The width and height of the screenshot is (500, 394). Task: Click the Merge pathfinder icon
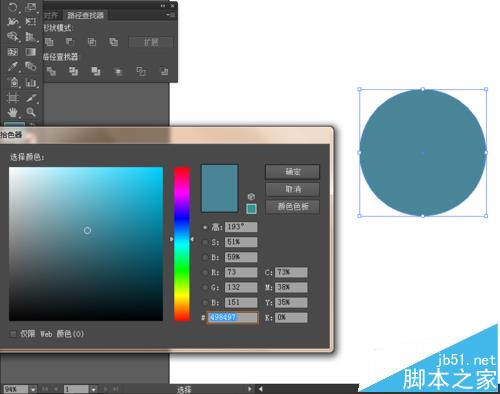[x=96, y=71]
